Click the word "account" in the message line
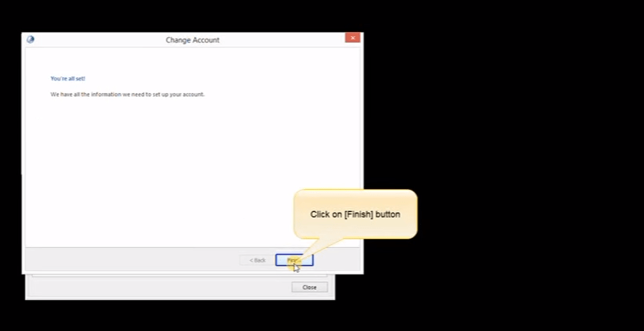The height and width of the screenshot is (331, 644). [x=193, y=95]
